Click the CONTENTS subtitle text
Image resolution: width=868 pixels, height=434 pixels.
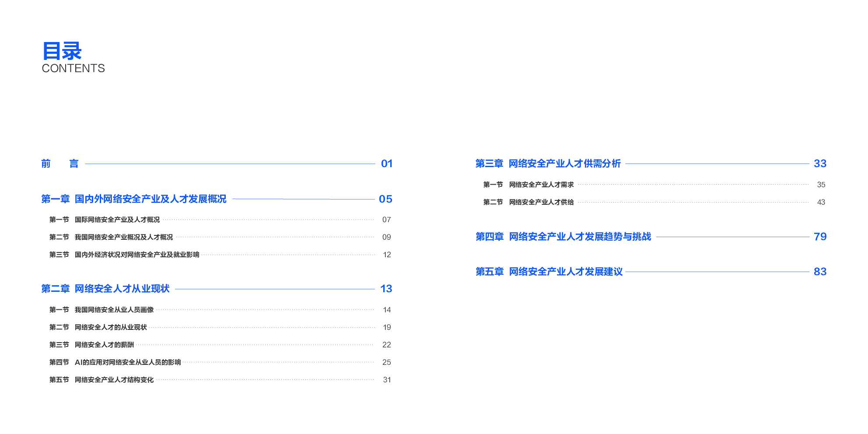tap(73, 68)
